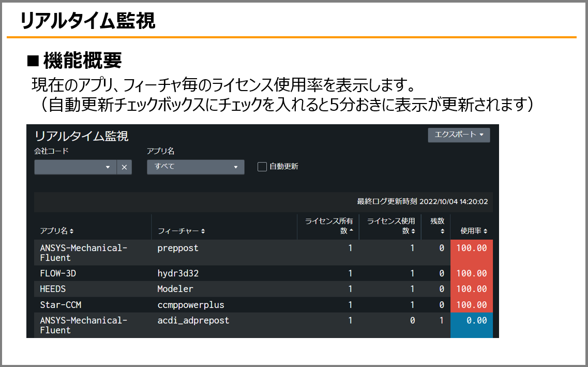Sort by the 残数 column header
Viewport: 588px width, 367px height.
437,226
